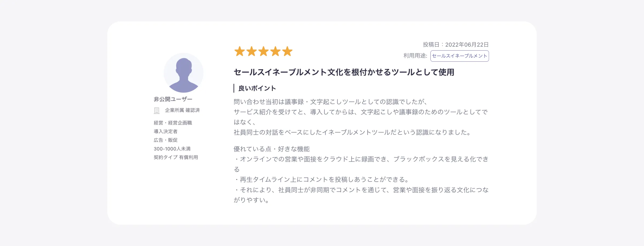This screenshot has width=644, height=246.
Task: Select the セールスイネーブルメント usage tag
Action: click(459, 56)
